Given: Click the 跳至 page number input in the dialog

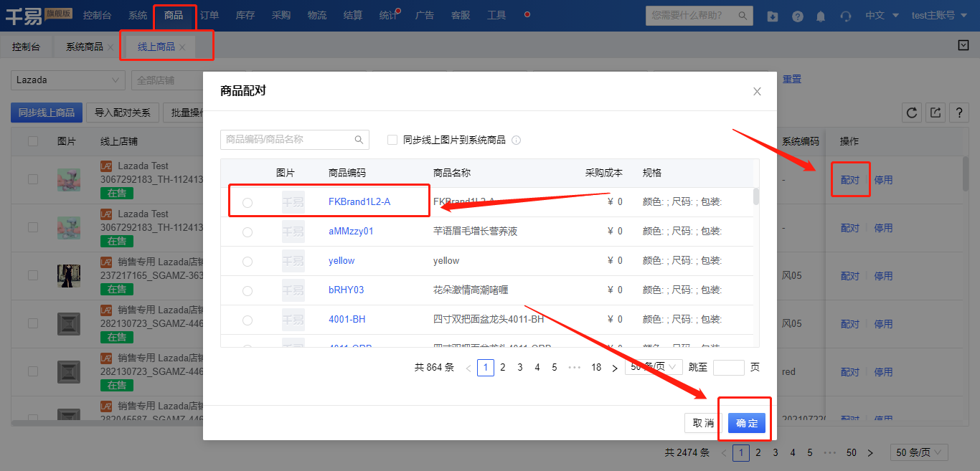Looking at the screenshot, I should 729,367.
